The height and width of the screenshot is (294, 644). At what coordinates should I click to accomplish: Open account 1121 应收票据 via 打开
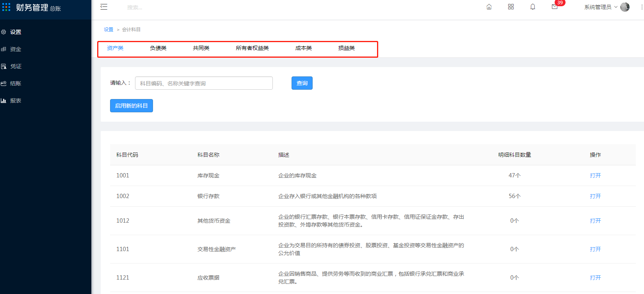pos(595,278)
